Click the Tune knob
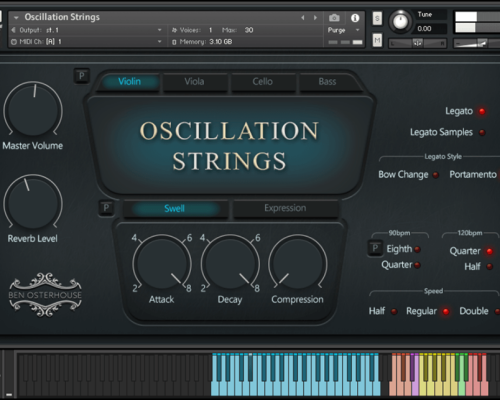The width and height of the screenshot is (500, 400). pyautogui.click(x=400, y=22)
